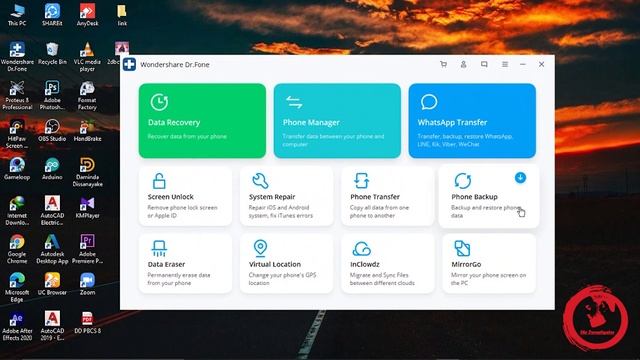
Task: Select the Adobe Premiere Pro icon
Action: pos(87,249)
